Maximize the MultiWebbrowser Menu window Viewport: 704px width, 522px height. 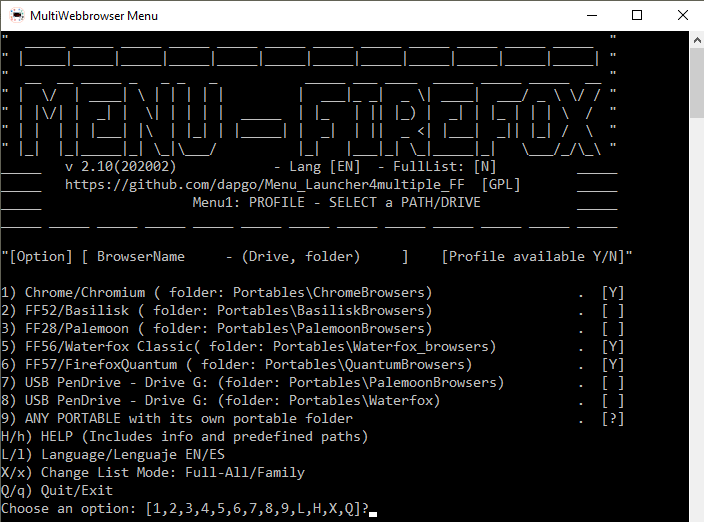click(x=637, y=16)
